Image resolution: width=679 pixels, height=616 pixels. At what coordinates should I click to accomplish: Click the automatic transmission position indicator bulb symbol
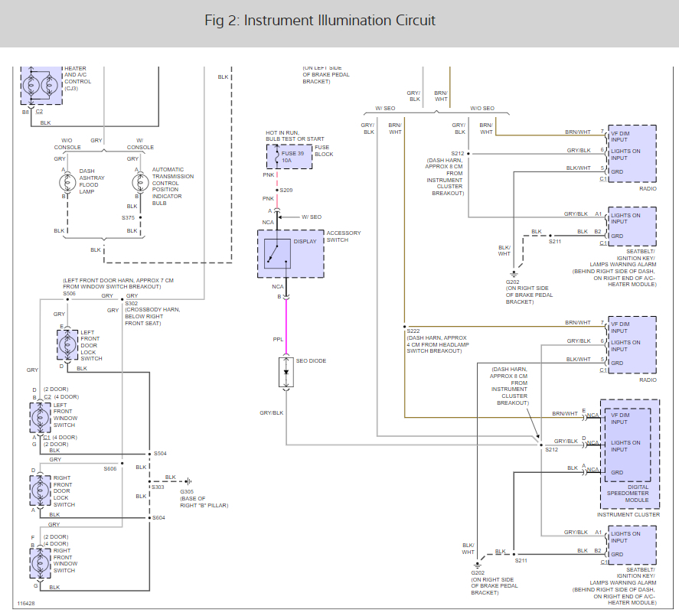click(139, 182)
